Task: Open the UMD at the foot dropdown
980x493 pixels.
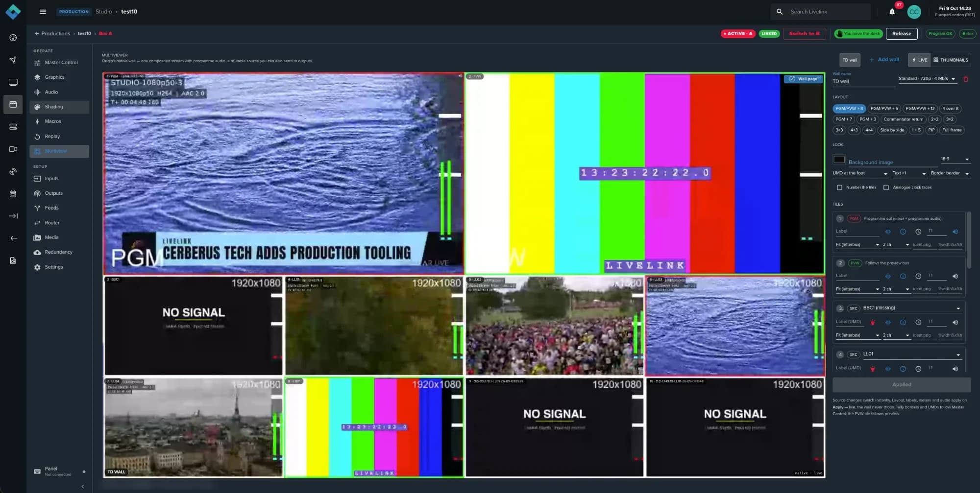Action: click(x=860, y=173)
